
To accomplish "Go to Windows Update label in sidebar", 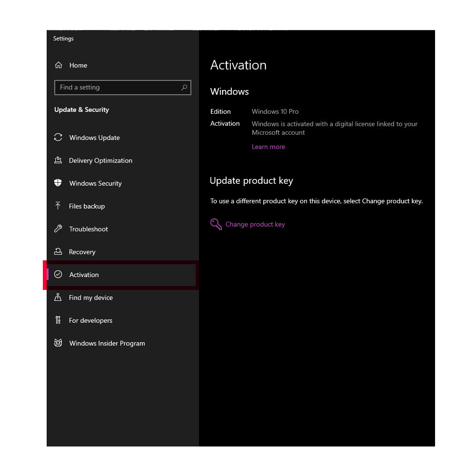I will (x=94, y=138).
